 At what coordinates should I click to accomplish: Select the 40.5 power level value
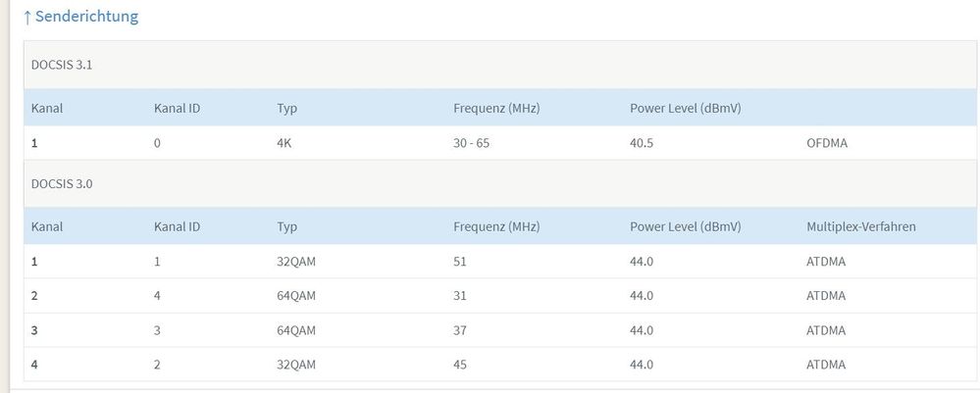[642, 143]
